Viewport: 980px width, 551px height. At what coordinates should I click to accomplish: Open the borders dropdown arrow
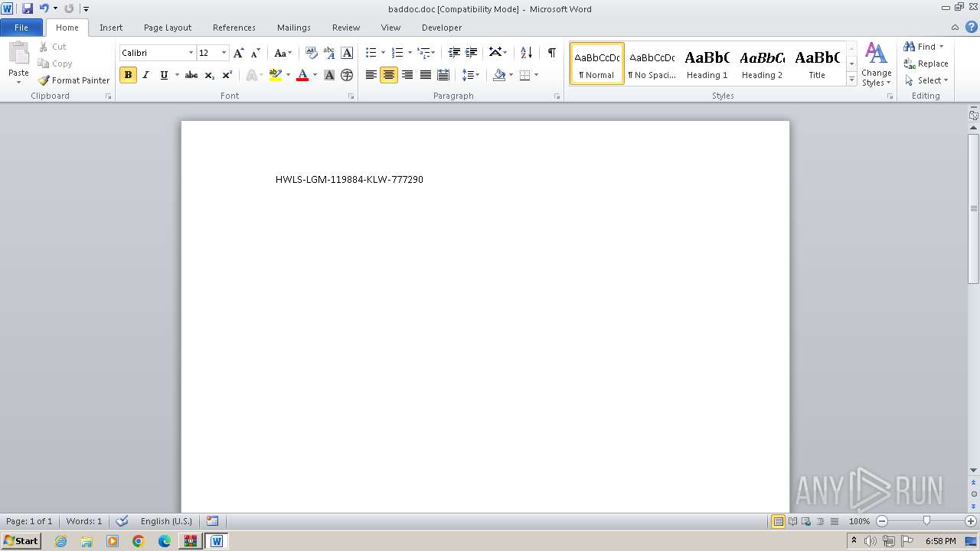click(x=536, y=75)
